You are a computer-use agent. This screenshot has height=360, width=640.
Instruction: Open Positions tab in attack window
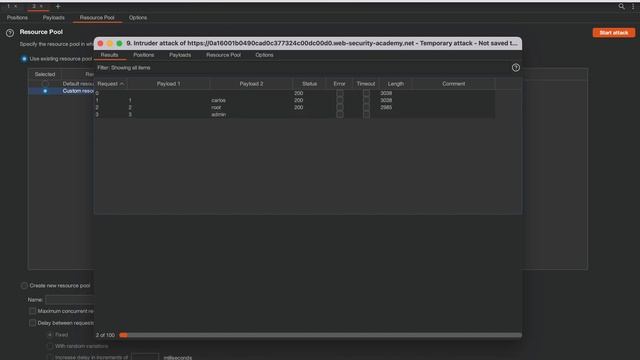[144, 55]
